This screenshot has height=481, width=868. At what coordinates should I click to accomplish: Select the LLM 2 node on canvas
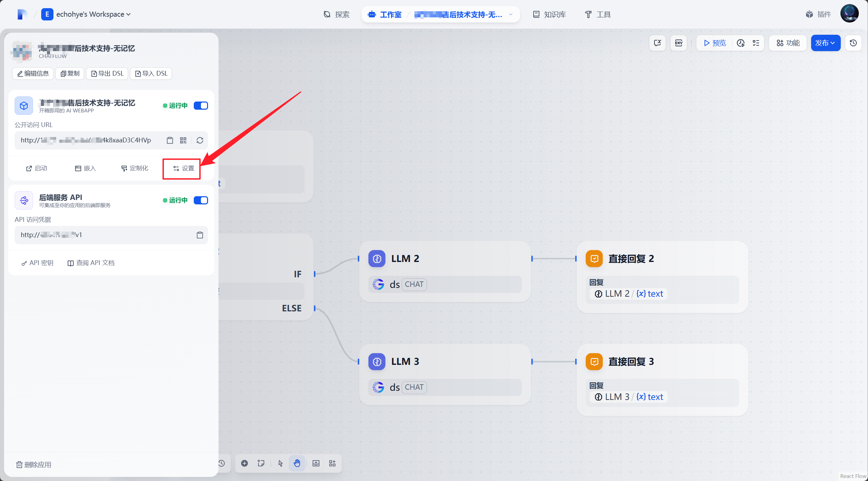click(444, 259)
